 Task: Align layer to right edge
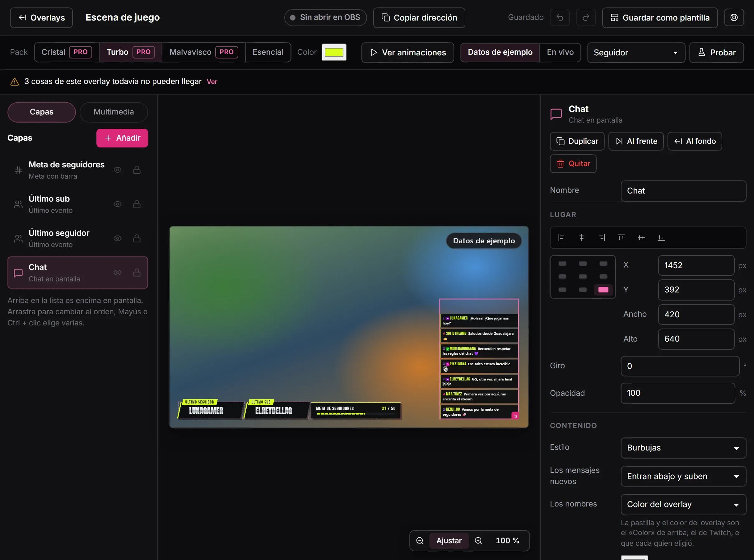pos(602,238)
